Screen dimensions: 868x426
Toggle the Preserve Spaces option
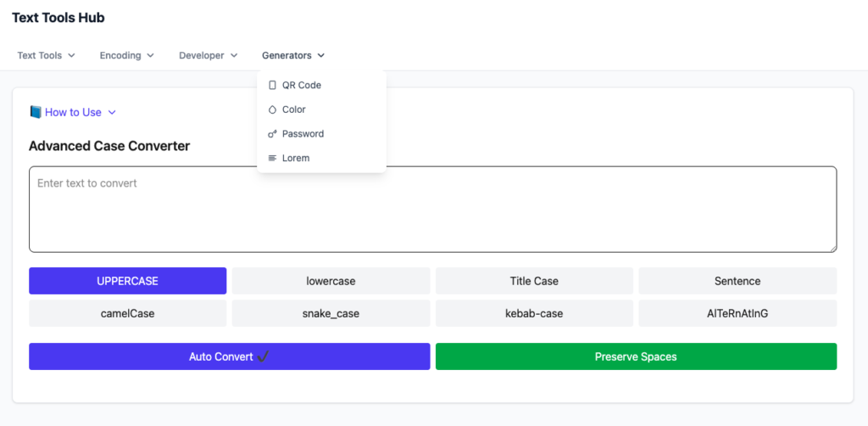click(636, 356)
